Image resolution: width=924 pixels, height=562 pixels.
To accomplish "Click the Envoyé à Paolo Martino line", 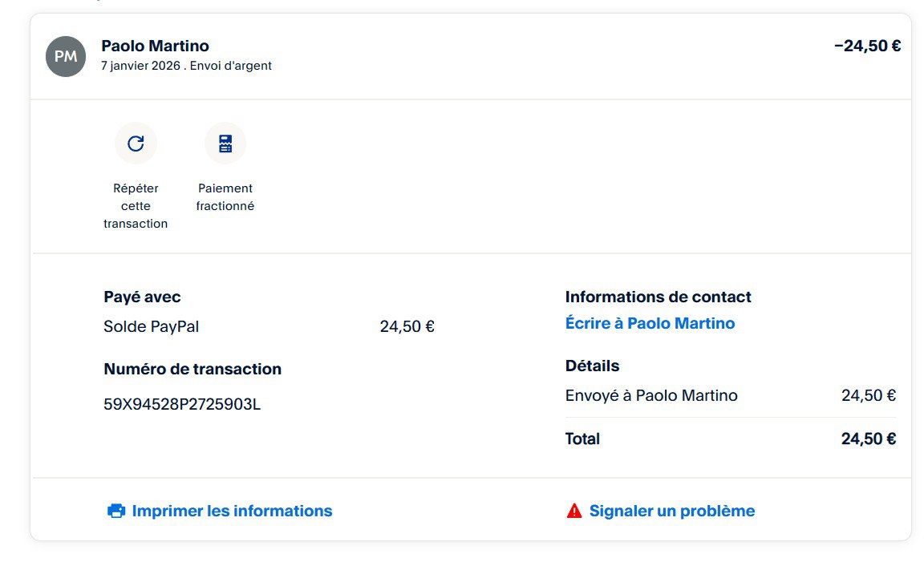I will tap(651, 395).
